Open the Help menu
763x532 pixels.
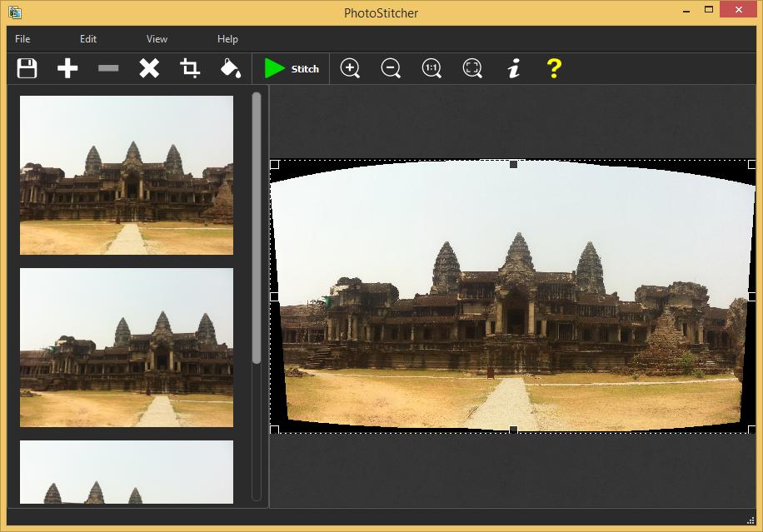227,38
